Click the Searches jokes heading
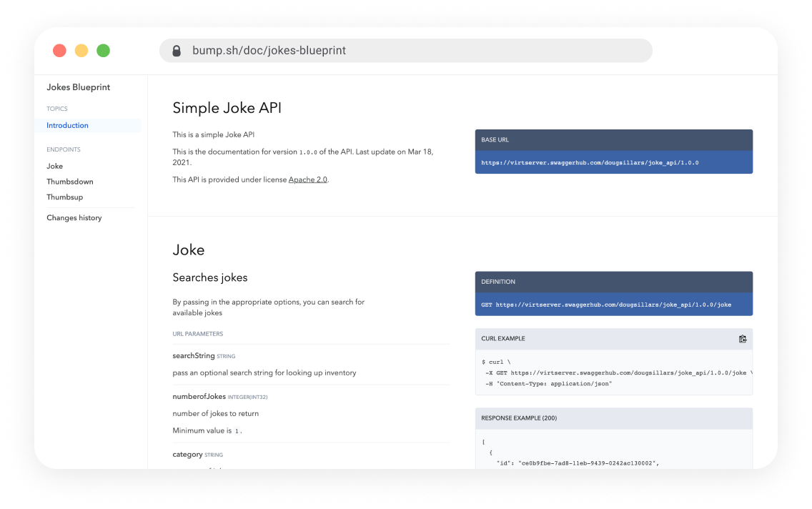Image resolution: width=812 pixels, height=509 pixels. click(210, 277)
